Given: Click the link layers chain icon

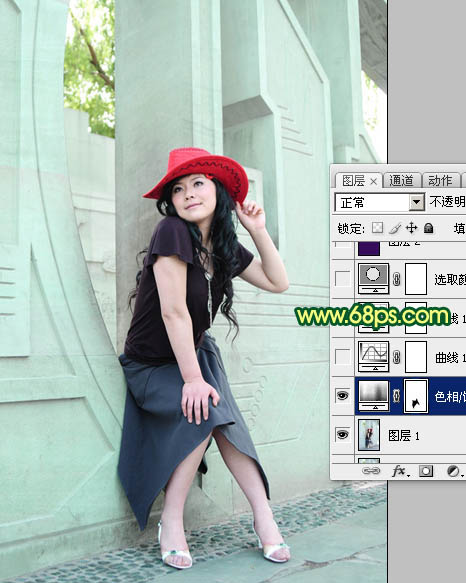Looking at the screenshot, I should coord(371,471).
